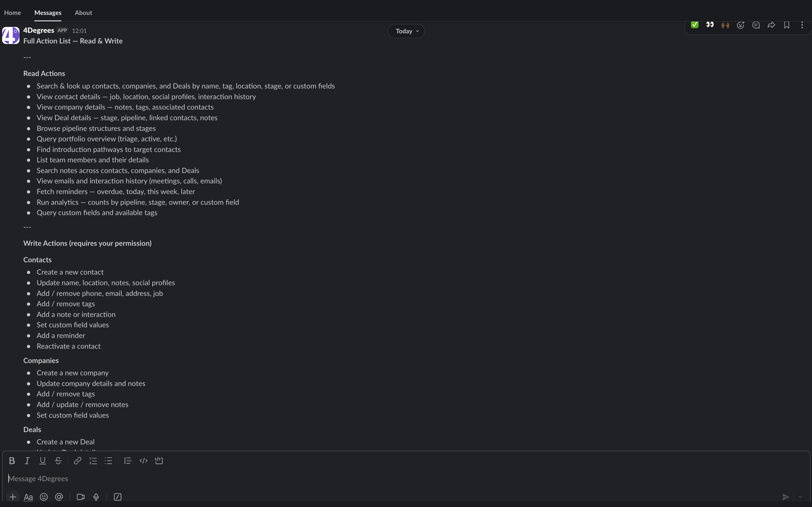This screenshot has width=812, height=507.
Task: Apply strikethrough formatting in composer
Action: pos(58,461)
